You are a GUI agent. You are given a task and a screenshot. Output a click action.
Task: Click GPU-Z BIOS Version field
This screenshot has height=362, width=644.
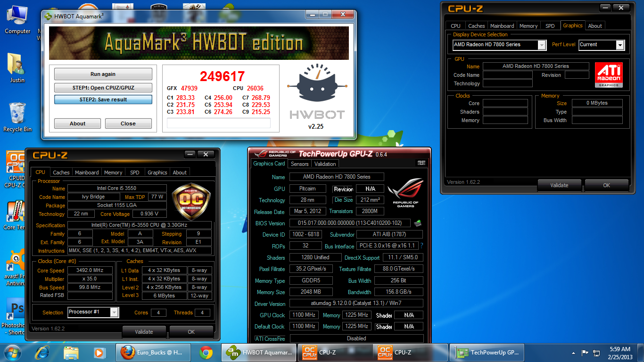click(350, 223)
